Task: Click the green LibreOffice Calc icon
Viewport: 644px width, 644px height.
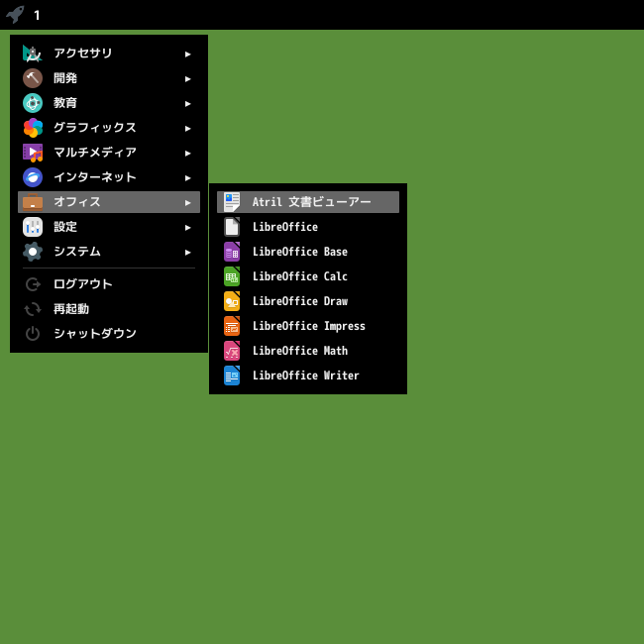Action: point(232,276)
